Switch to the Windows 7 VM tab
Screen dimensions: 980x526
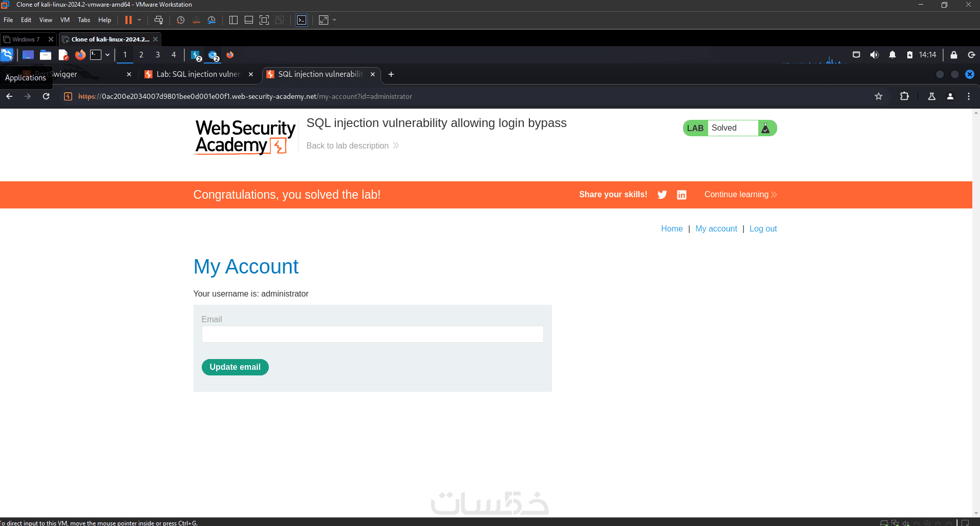click(x=26, y=39)
